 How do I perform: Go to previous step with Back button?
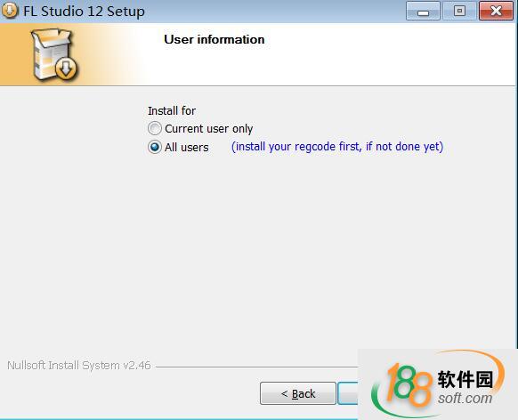[x=298, y=393]
